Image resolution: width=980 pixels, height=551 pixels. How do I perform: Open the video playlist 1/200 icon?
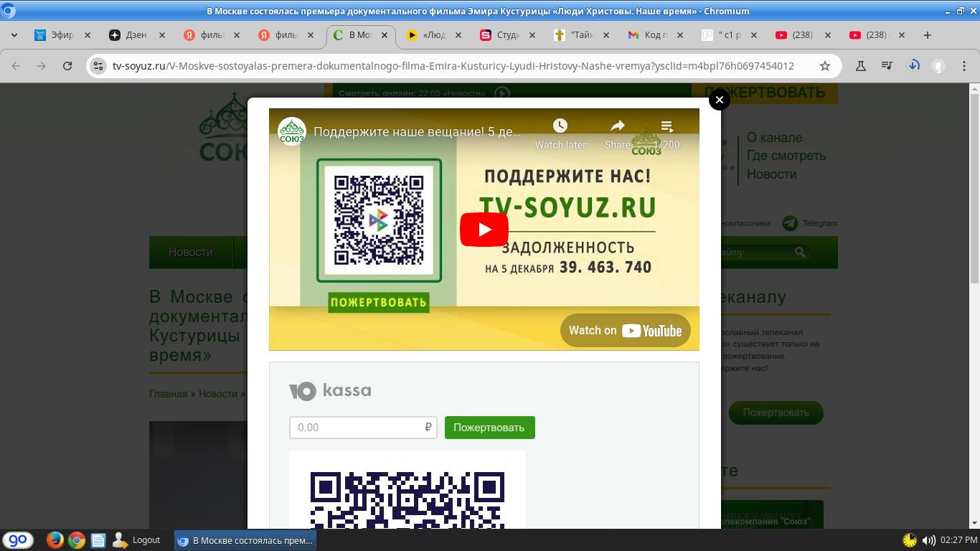tap(667, 126)
